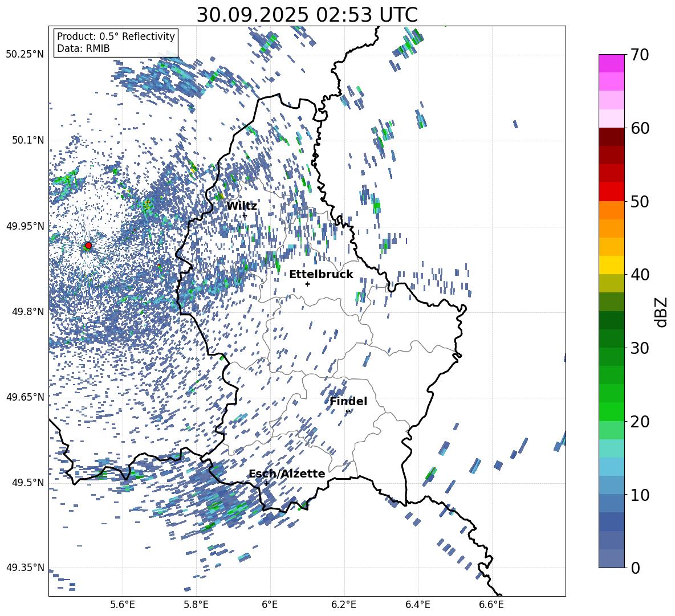Click the 50.1°N latitude tick label
Screen dimensions: 675x616
27,141
